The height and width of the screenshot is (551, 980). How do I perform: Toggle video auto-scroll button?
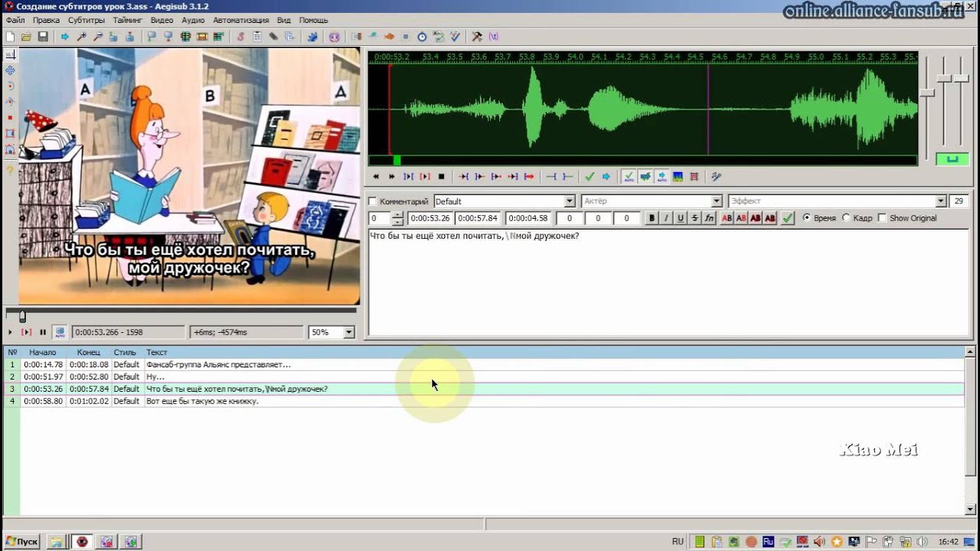point(60,332)
